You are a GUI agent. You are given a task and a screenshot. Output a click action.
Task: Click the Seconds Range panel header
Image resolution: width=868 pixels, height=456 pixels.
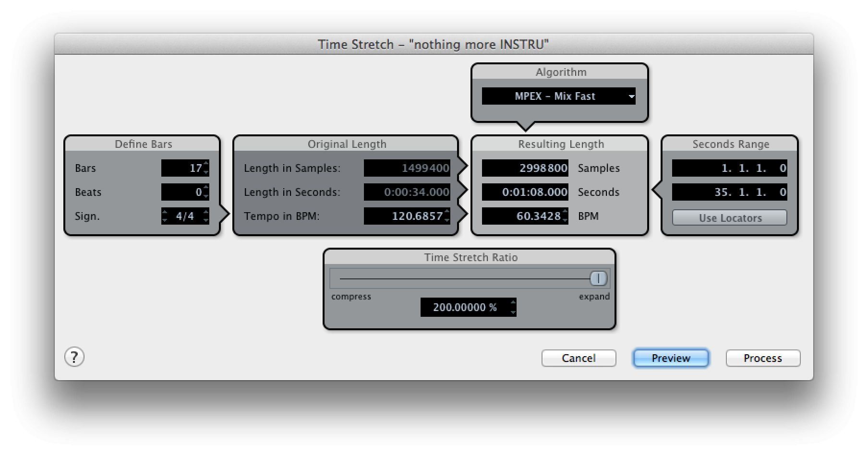click(x=731, y=144)
